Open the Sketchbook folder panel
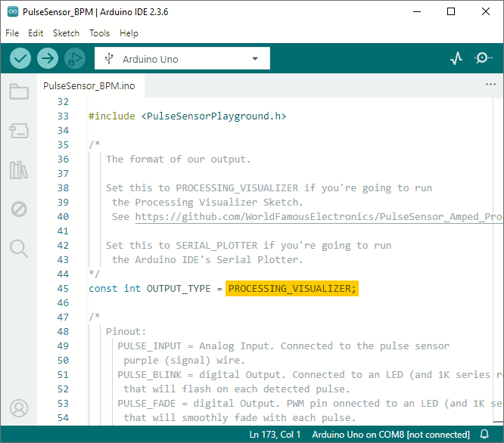504x443 pixels. coord(19,92)
